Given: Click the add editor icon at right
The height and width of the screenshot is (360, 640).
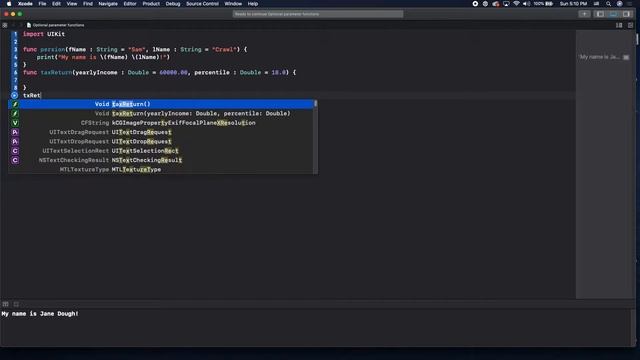Looking at the screenshot, I should tap(630, 25).
